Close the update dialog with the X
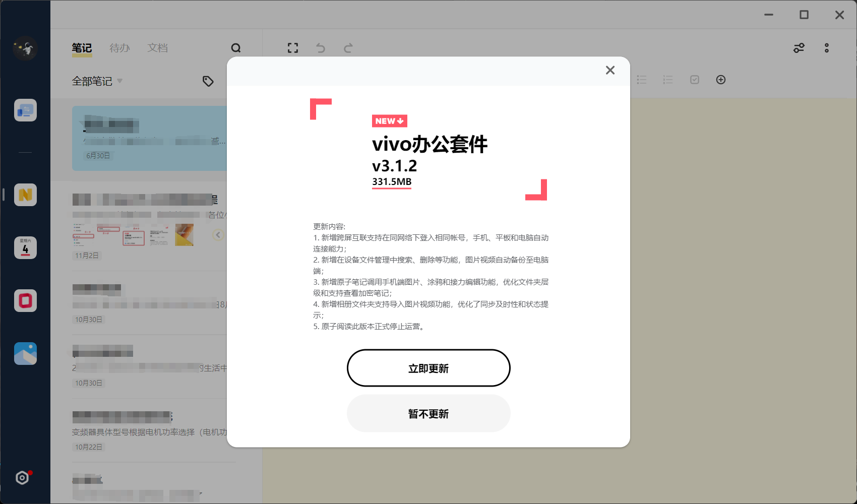This screenshot has width=857, height=504. point(610,70)
